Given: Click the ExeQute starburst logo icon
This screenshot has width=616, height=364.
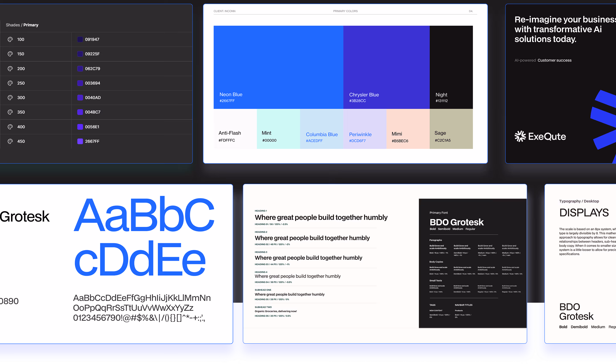Looking at the screenshot, I should tap(520, 136).
